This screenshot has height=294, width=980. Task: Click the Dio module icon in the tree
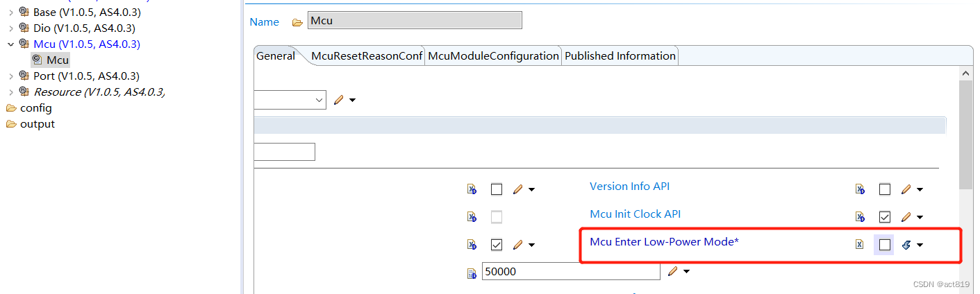24,28
